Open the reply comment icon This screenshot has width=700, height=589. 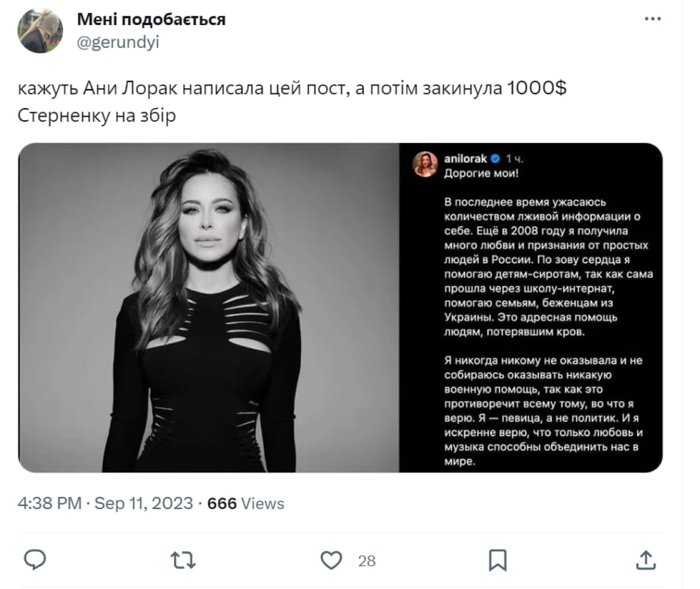coord(35,560)
